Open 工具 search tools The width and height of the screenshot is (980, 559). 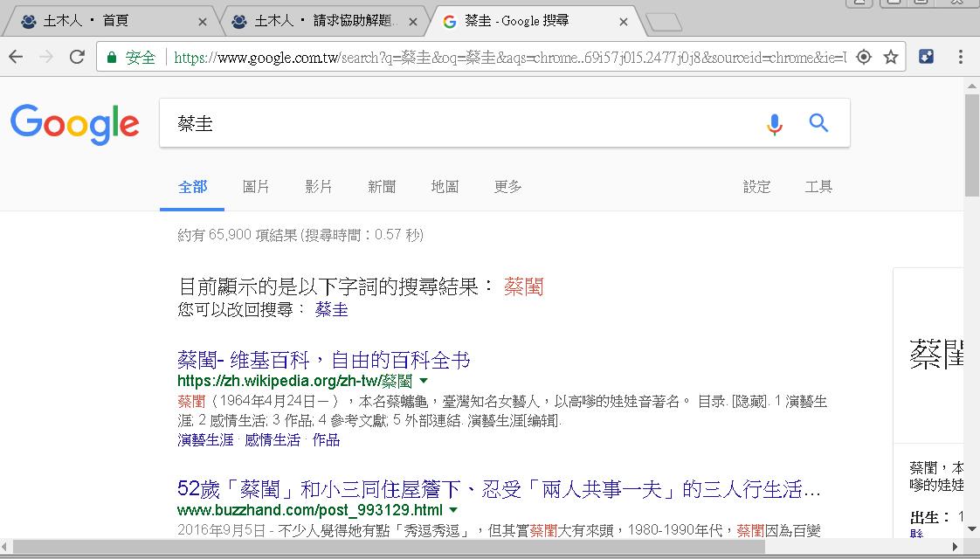coord(818,187)
